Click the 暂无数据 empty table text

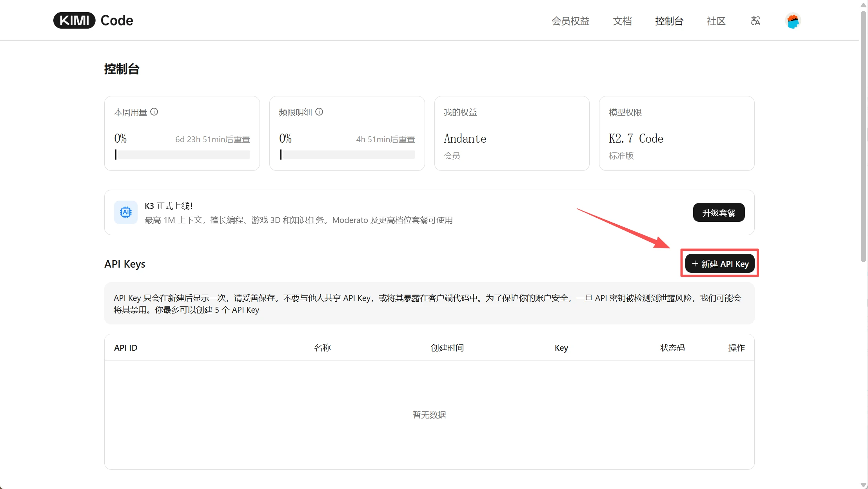[429, 415]
